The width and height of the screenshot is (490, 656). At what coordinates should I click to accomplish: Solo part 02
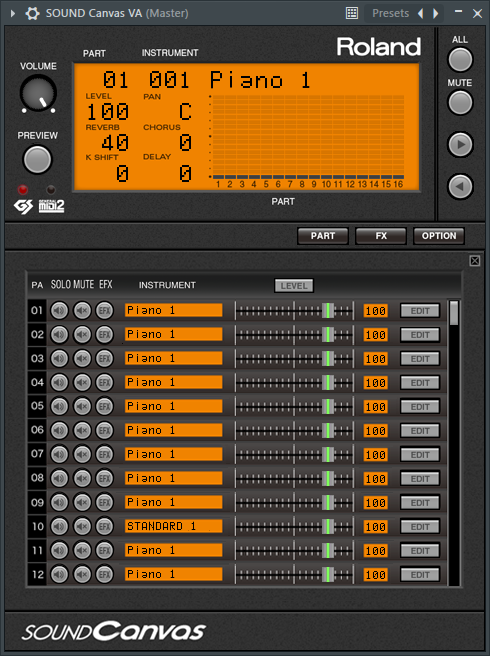[x=59, y=335]
